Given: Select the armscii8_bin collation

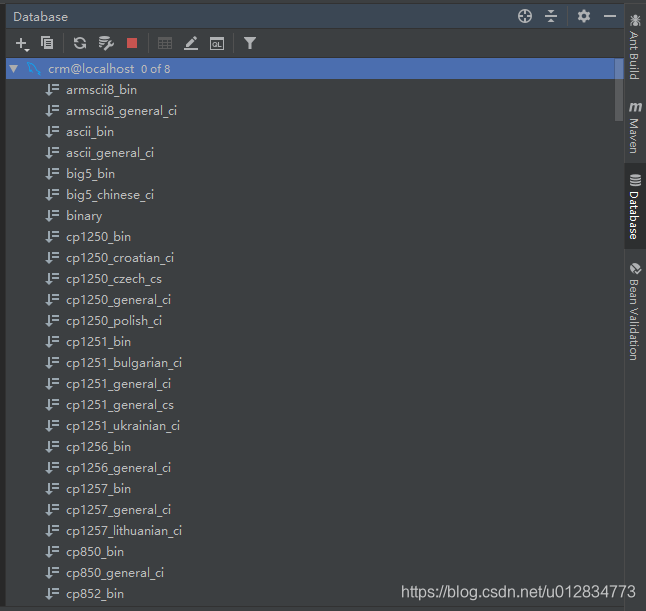Looking at the screenshot, I should click(x=101, y=90).
